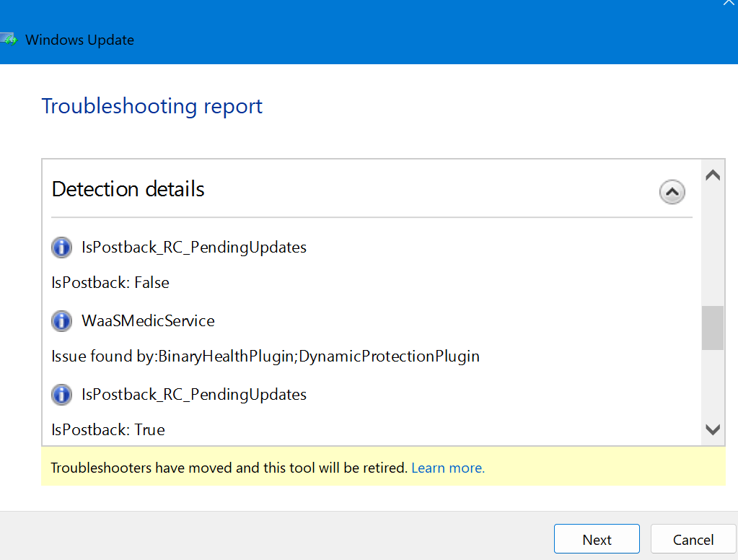Click info icon next to WaaSMedicService
Viewport: 738px width, 560px height.
click(x=61, y=321)
